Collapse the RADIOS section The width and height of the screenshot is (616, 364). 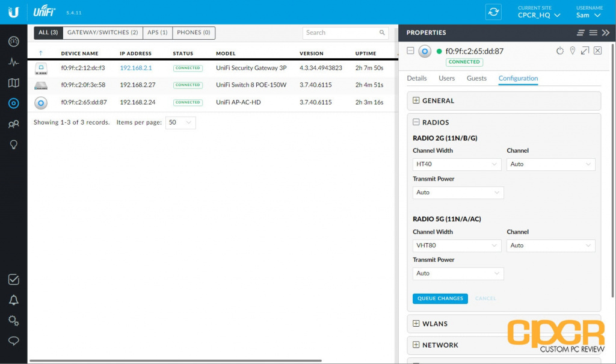click(416, 122)
